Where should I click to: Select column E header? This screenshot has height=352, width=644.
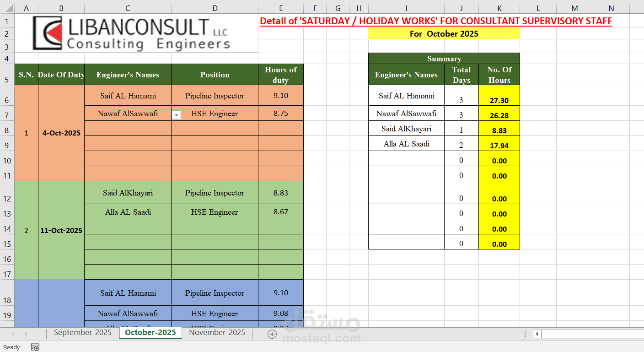point(281,8)
